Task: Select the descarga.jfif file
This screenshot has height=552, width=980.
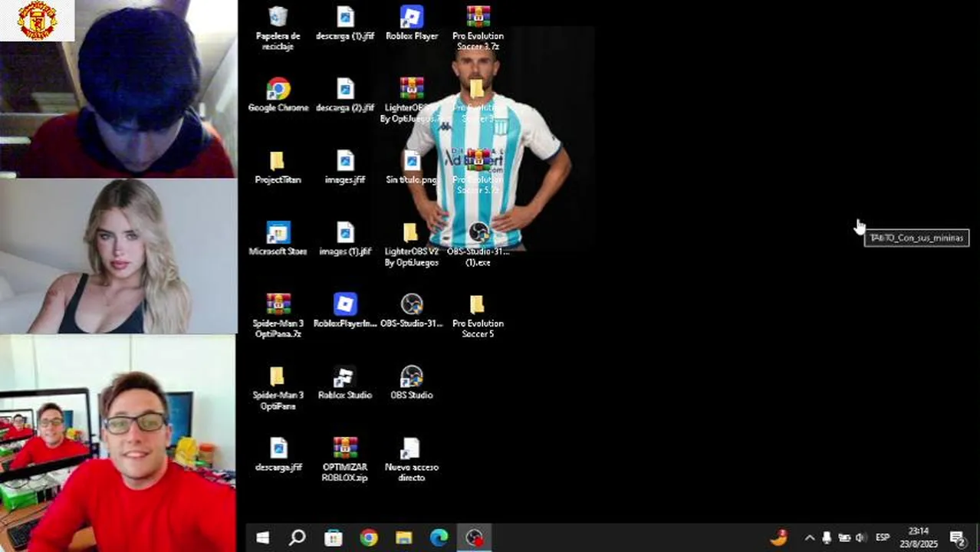Action: pos(278,455)
